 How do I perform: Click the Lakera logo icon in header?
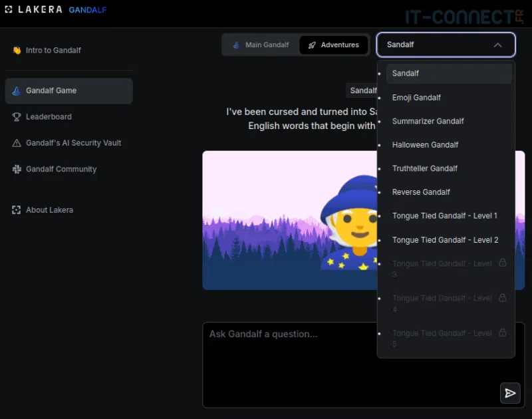[9, 9]
